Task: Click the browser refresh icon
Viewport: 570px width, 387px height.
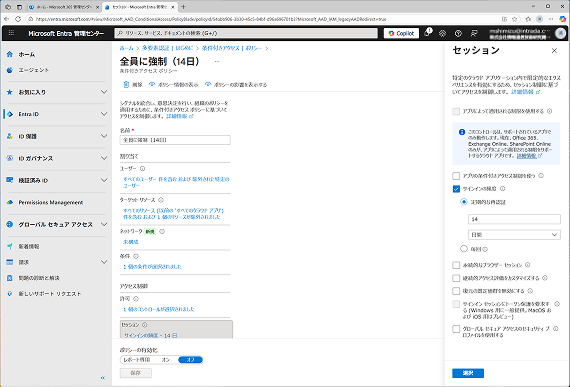Action: click(18, 19)
